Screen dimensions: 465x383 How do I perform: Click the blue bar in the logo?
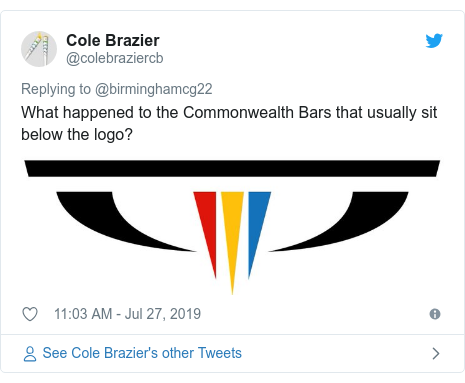tap(257, 227)
